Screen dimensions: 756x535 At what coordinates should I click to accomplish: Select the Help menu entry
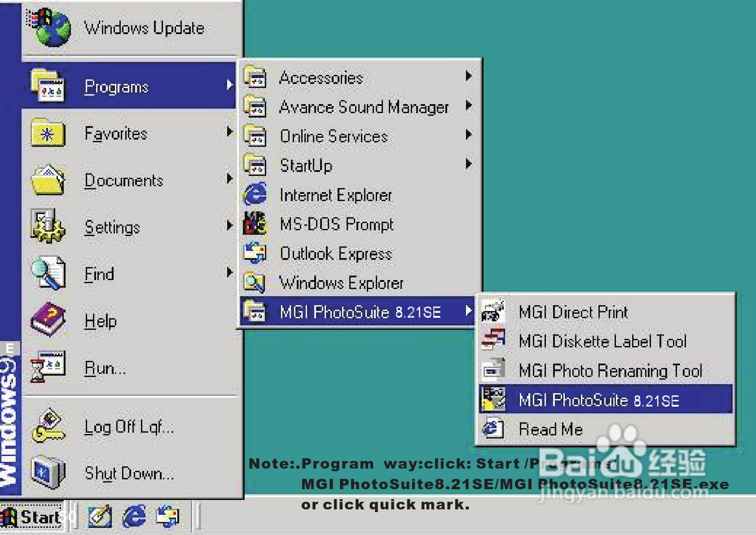[129, 320]
